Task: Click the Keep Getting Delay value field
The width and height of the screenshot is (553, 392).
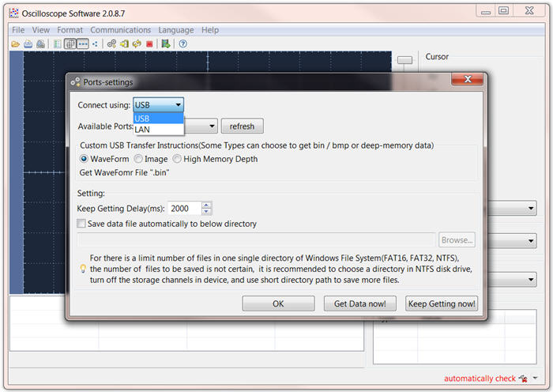Action: 185,208
